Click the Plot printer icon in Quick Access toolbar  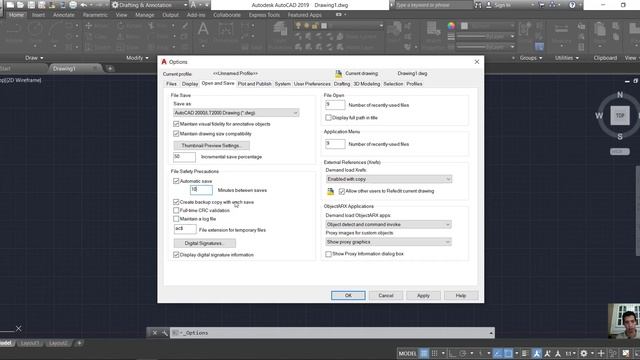[x=73, y=5]
